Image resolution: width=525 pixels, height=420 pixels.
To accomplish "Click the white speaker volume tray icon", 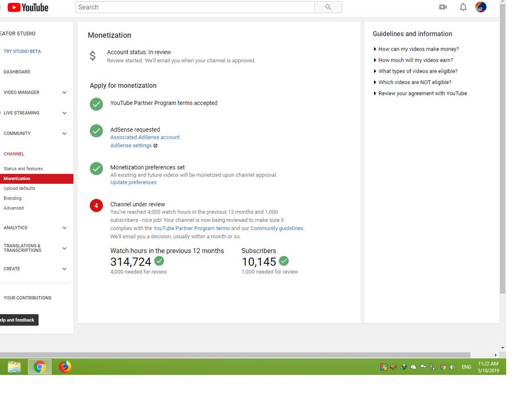I will tap(452, 367).
